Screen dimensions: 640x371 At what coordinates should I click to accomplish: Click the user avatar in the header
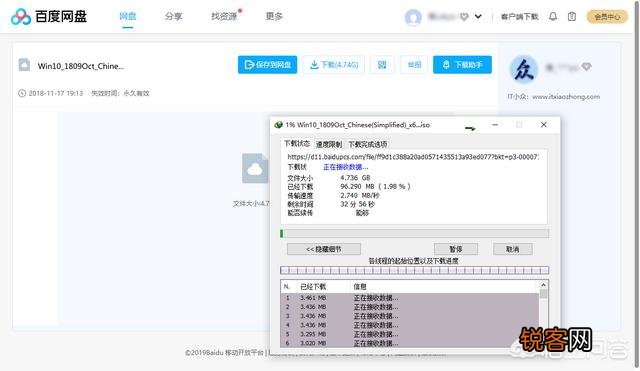[x=413, y=17]
